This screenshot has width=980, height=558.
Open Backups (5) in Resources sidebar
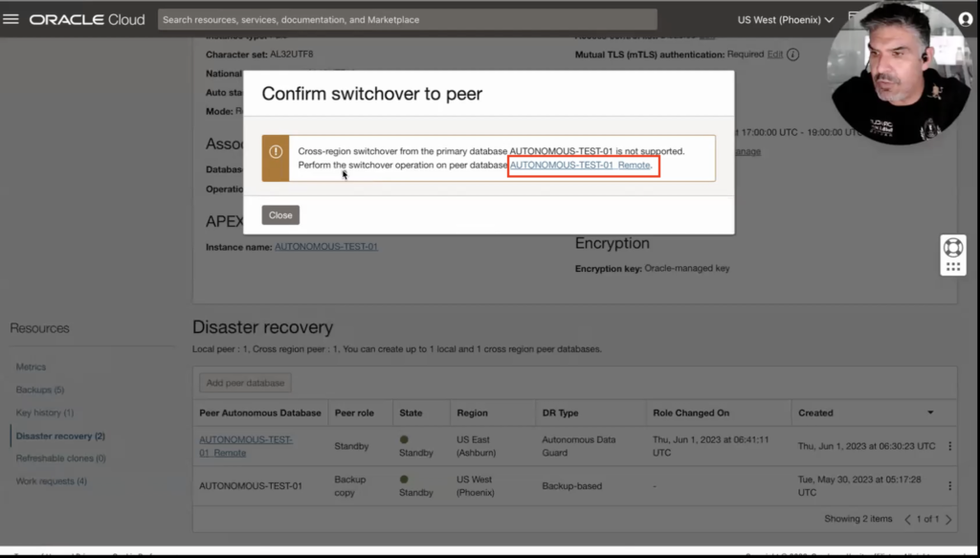coord(40,391)
